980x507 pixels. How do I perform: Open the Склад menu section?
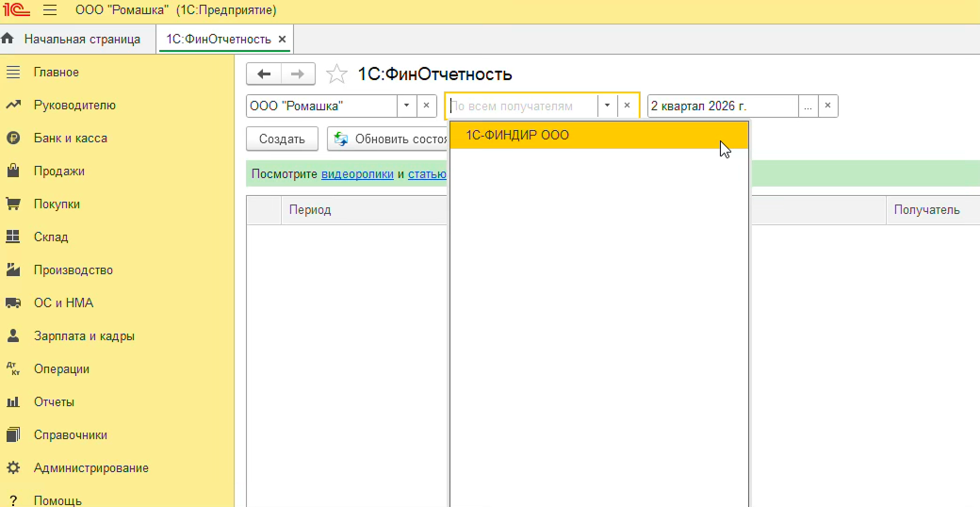pos(51,237)
